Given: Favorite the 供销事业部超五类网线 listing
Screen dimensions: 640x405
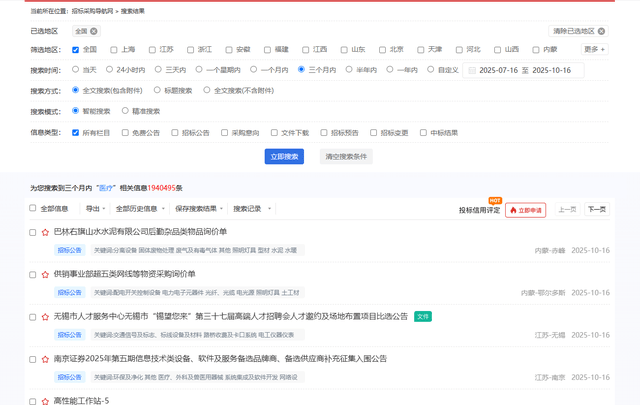Looking at the screenshot, I should (45, 274).
